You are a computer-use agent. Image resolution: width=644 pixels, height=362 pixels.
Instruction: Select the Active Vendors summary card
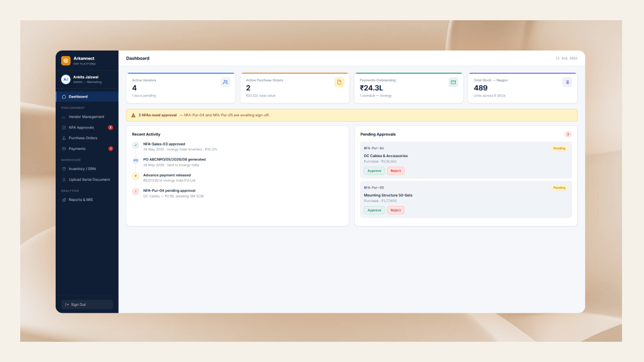pos(181,88)
